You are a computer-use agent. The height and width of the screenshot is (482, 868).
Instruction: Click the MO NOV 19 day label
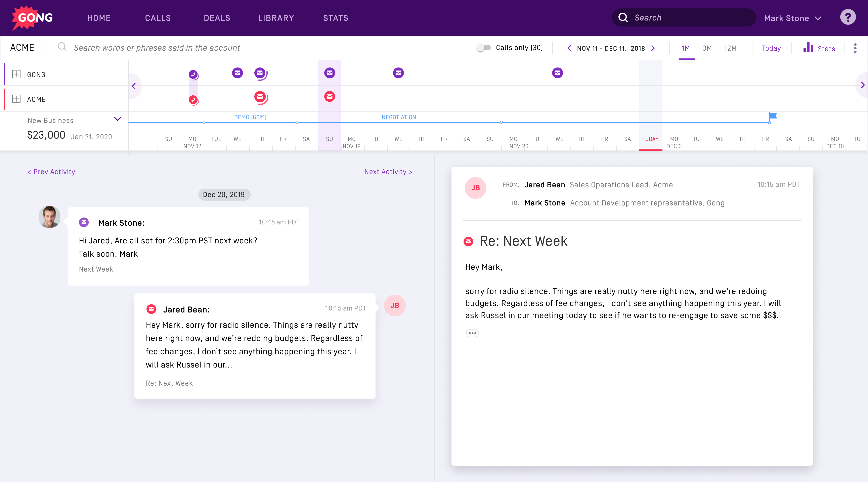(x=351, y=142)
